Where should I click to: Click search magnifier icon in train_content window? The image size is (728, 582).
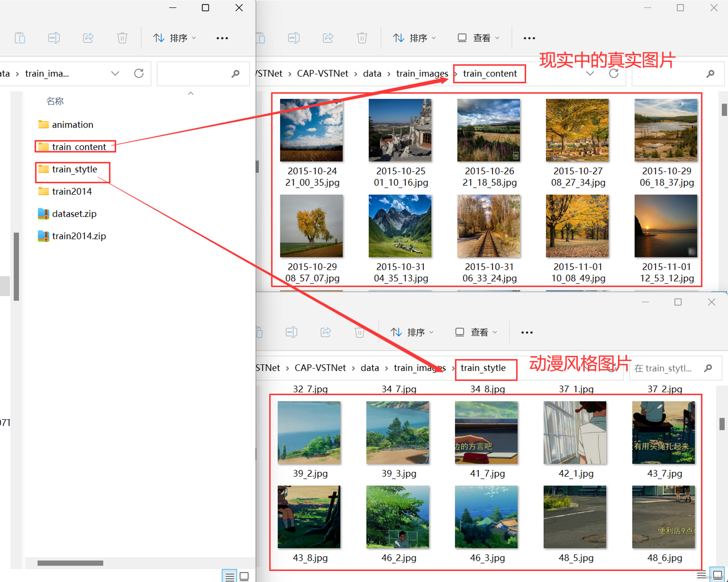pos(710,73)
